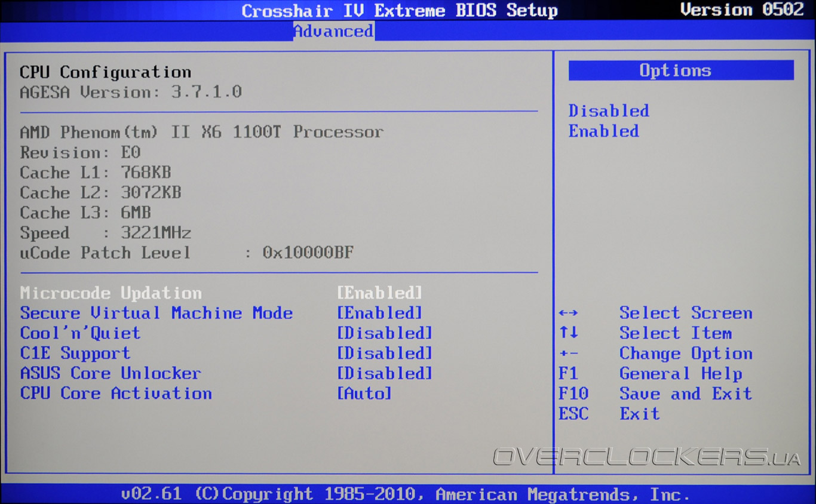Select the CPU Core Activation label
816x504 pixels.
pos(116,394)
